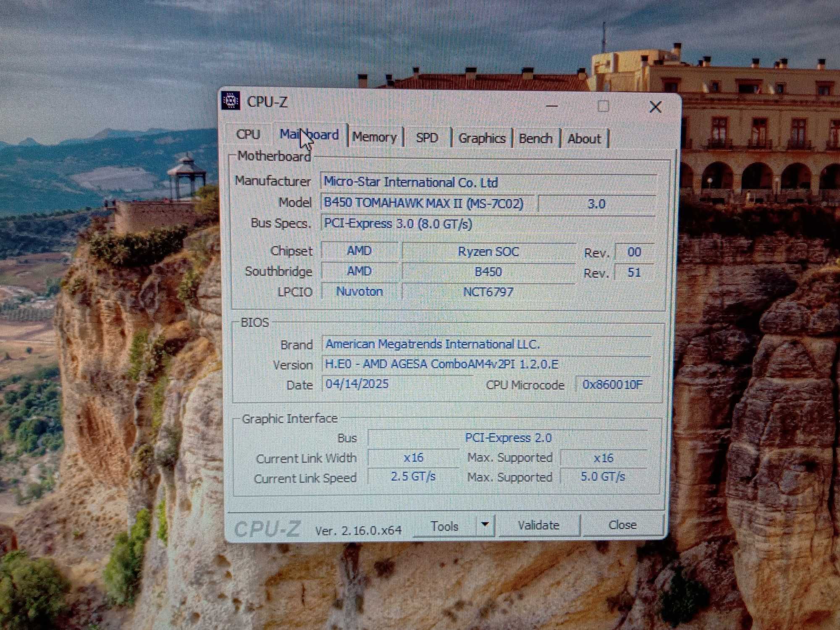
Task: Click the Chipset vendor AMD field
Action: pos(360,251)
